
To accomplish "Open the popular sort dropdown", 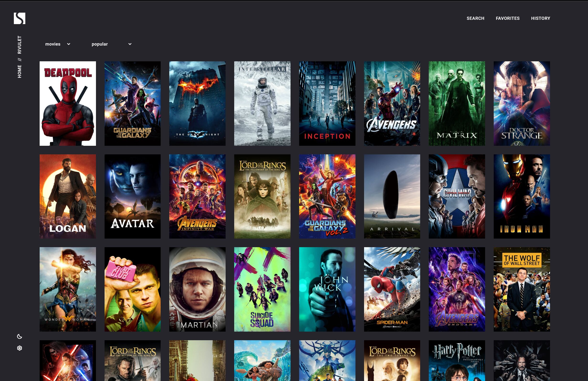I will 112,44.
